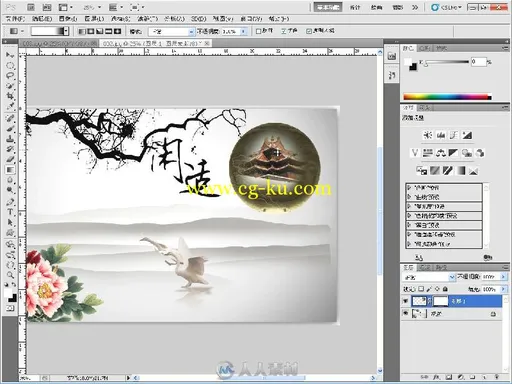This screenshot has height=384, width=512.
Task: Expand the Hue/Saturation presets group
Action: coord(409,216)
